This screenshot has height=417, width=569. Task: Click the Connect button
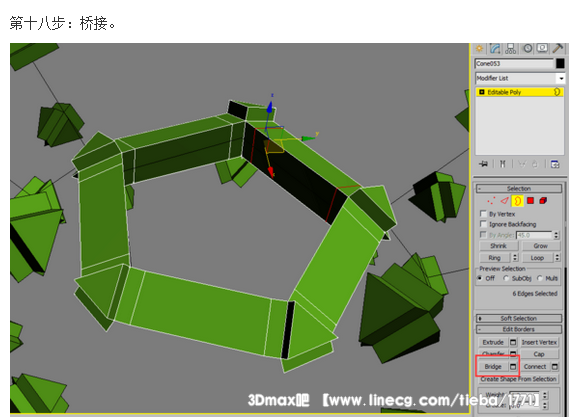pyautogui.click(x=535, y=367)
